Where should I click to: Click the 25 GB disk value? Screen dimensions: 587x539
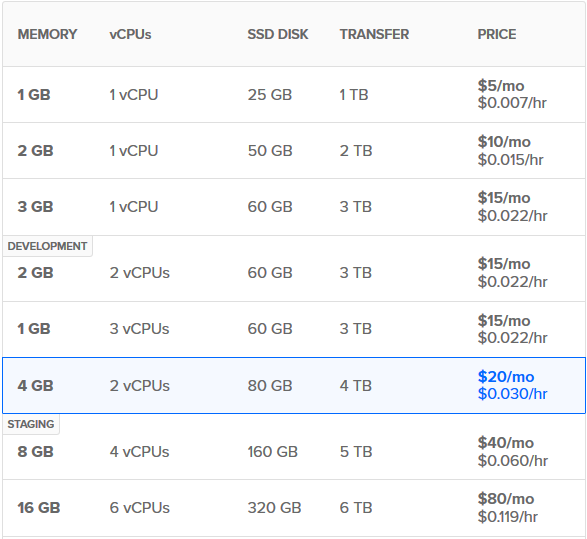pyautogui.click(x=270, y=95)
